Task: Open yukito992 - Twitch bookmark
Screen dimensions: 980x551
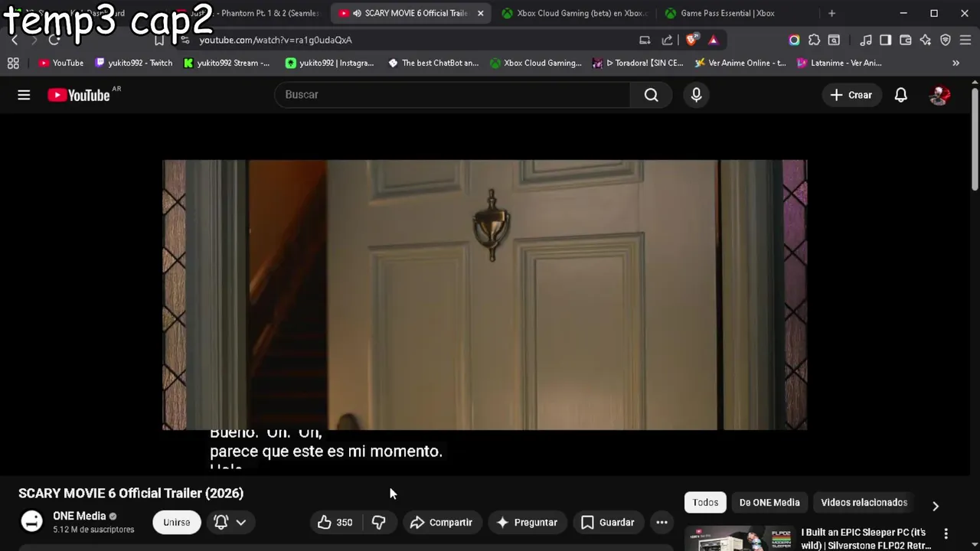Action: click(133, 63)
